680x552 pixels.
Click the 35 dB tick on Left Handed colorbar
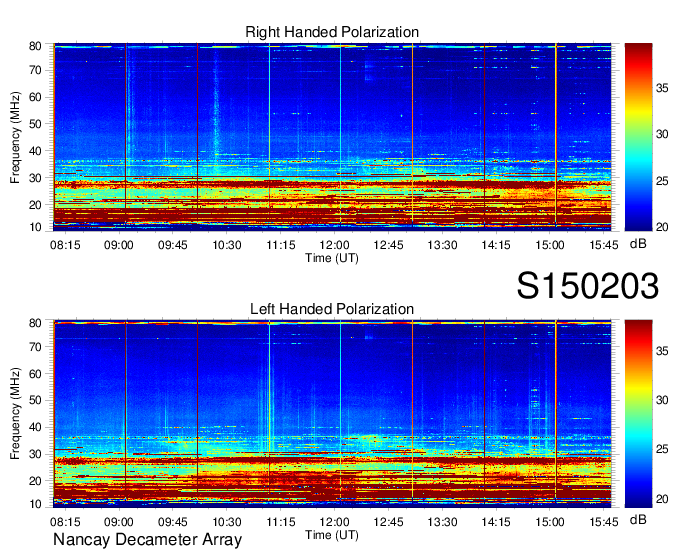point(662,351)
